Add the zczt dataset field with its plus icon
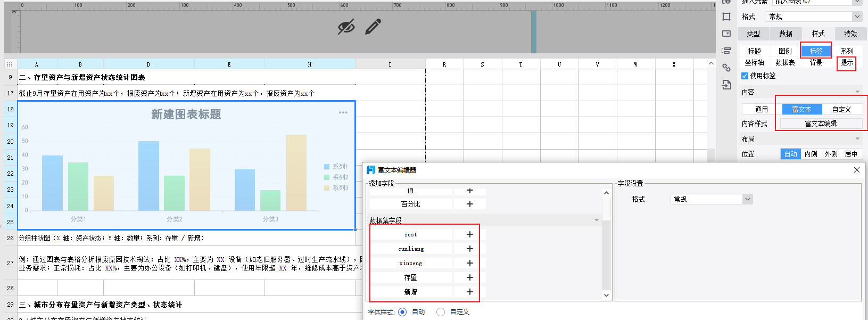868x320 pixels. [470, 234]
